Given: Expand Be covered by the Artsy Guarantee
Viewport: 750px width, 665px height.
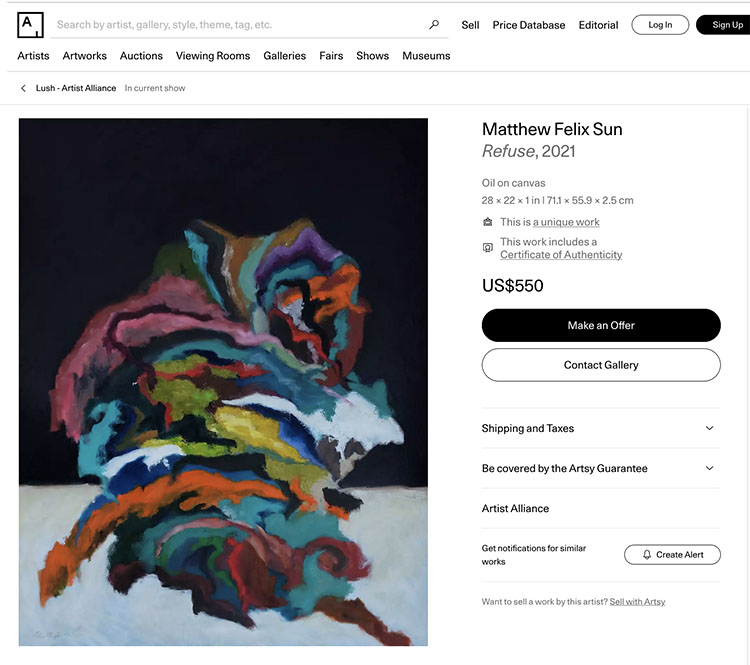Looking at the screenshot, I should point(710,468).
